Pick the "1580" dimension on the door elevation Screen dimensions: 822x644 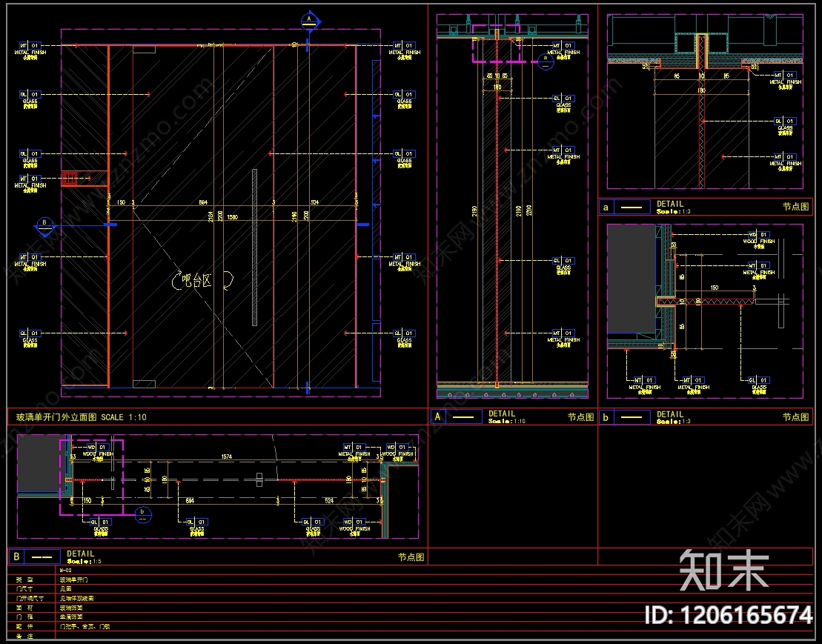click(x=232, y=217)
